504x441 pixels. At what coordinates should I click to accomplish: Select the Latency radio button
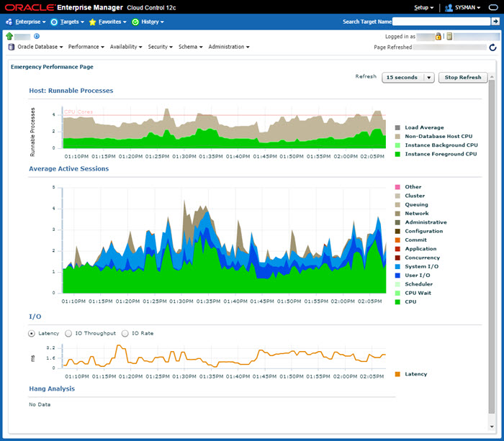click(32, 333)
